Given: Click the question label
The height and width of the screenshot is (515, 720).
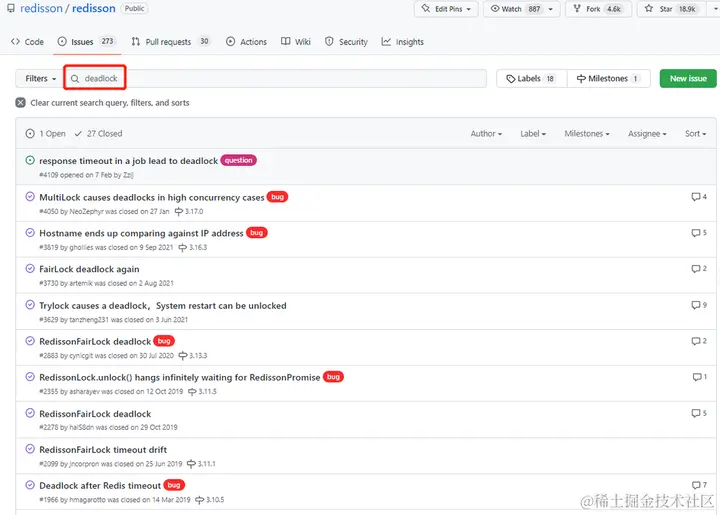Looking at the screenshot, I should point(238,160).
